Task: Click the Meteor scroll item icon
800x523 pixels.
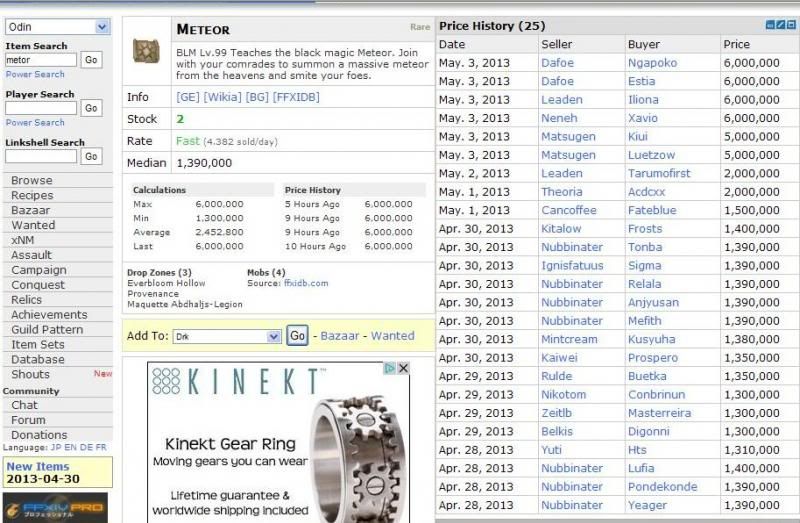Action: 147,52
